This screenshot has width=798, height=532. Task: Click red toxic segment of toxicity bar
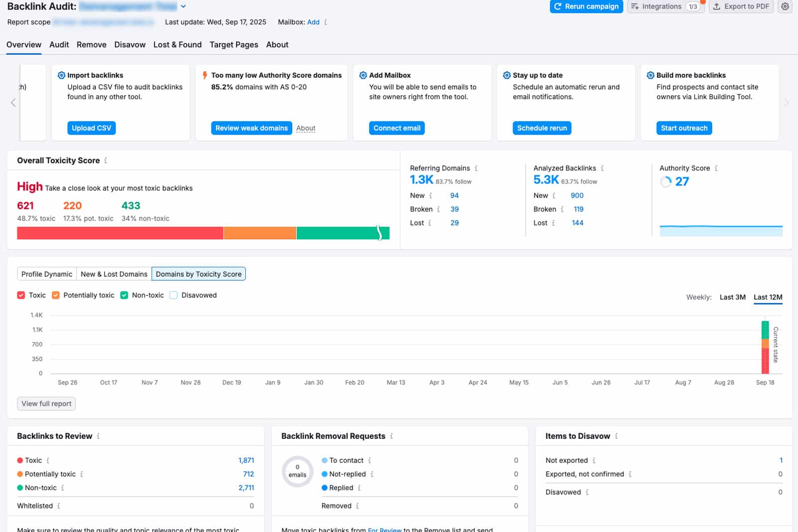120,233
